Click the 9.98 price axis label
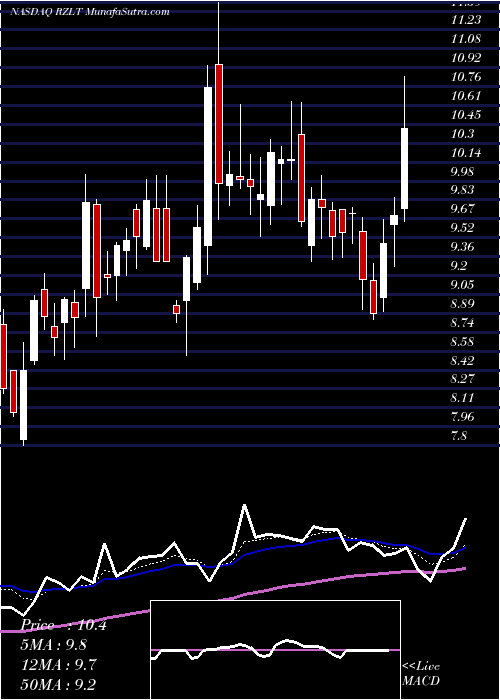 coord(464,172)
